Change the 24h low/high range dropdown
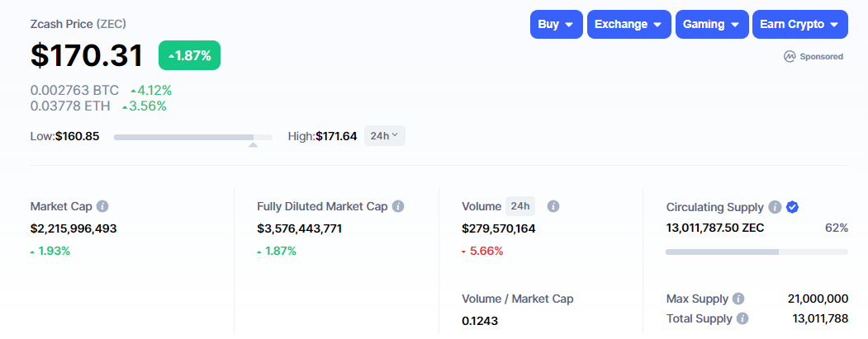This screenshot has width=868, height=339. pyautogui.click(x=385, y=136)
